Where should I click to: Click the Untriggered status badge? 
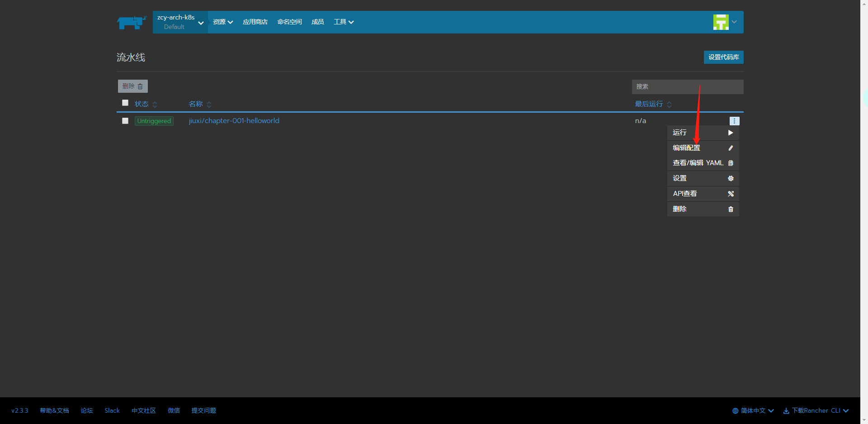point(154,121)
